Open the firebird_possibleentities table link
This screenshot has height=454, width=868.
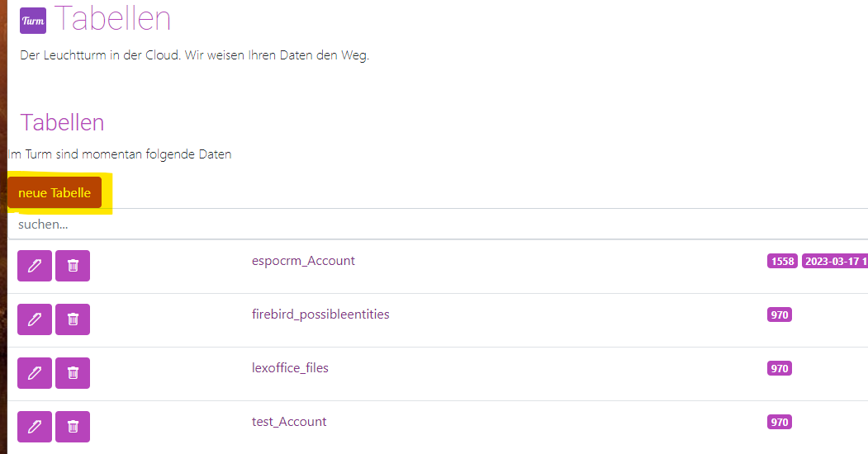320,314
